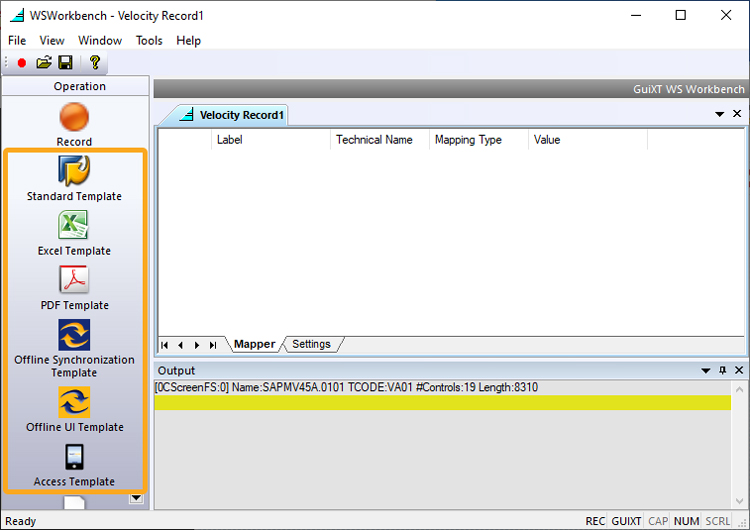This screenshot has width=750, height=530.
Task: Click Output scrollbar down arrow
Action: pos(739,501)
